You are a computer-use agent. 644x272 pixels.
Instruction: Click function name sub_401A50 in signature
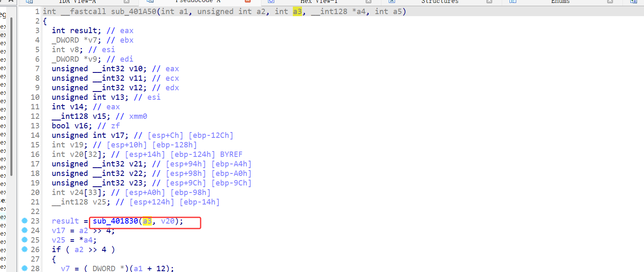click(134, 12)
